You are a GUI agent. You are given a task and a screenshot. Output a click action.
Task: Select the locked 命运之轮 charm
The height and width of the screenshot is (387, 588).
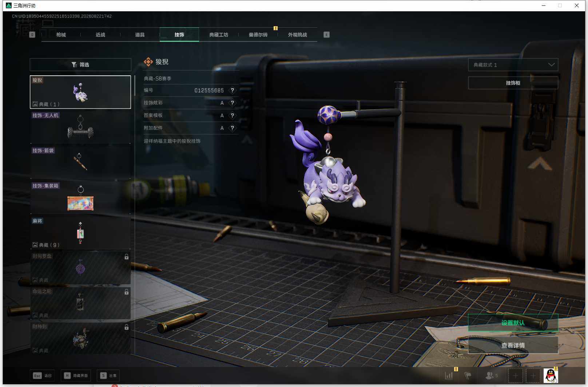pyautogui.click(x=80, y=303)
